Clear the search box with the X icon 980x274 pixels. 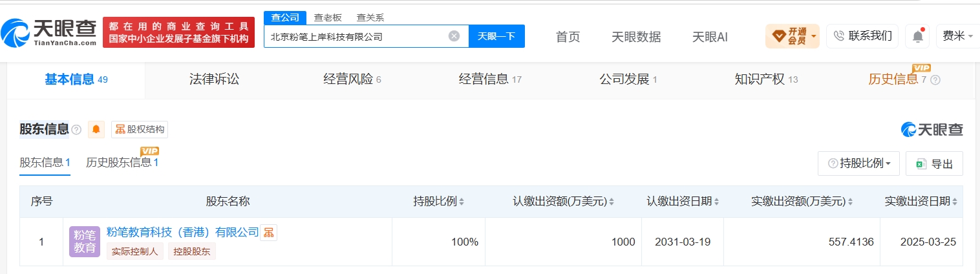click(x=454, y=36)
